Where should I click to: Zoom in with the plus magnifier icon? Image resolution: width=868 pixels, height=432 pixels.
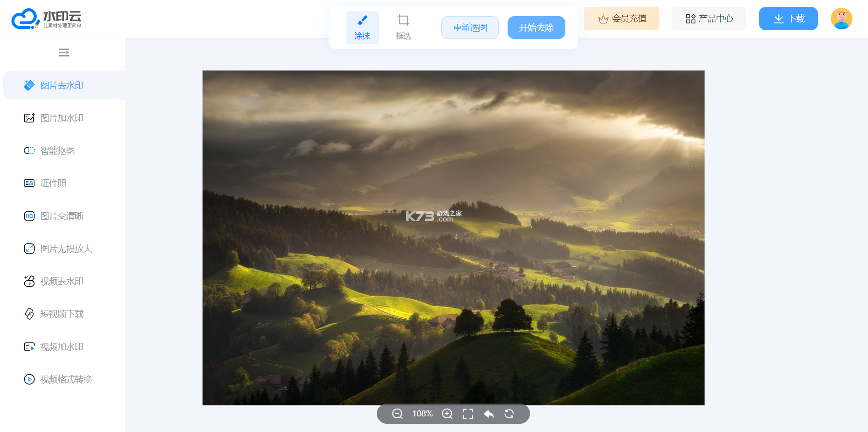click(x=447, y=414)
